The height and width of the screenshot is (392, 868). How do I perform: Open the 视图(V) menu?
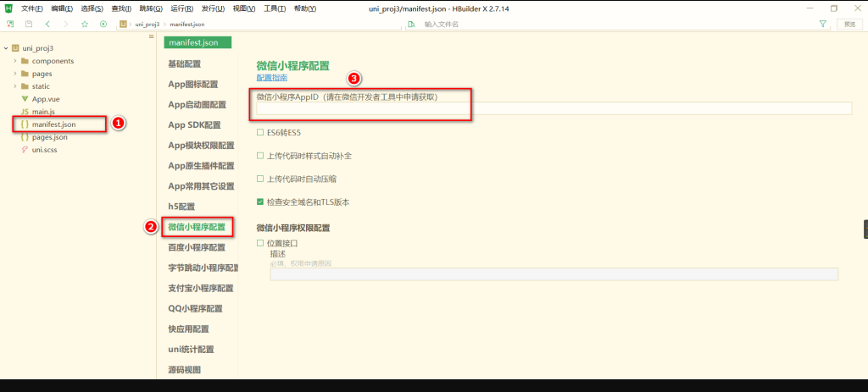[244, 8]
